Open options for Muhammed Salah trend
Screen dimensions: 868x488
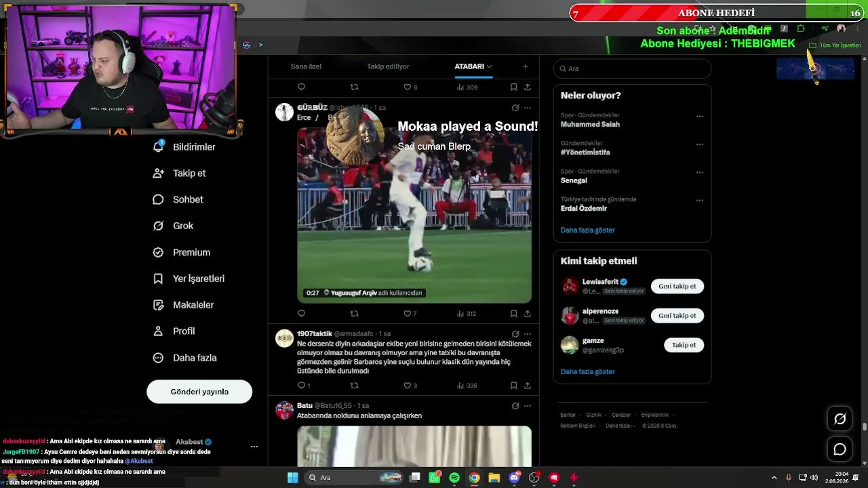click(699, 116)
